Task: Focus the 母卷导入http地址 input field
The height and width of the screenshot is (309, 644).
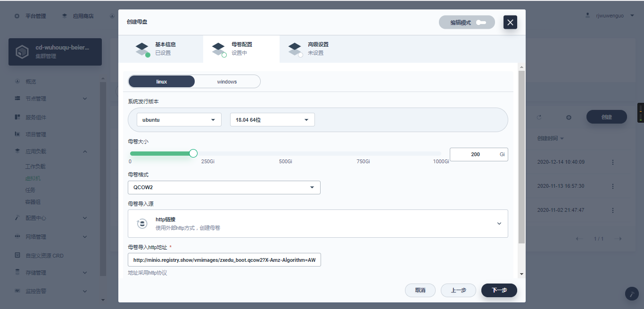Action: point(224,260)
